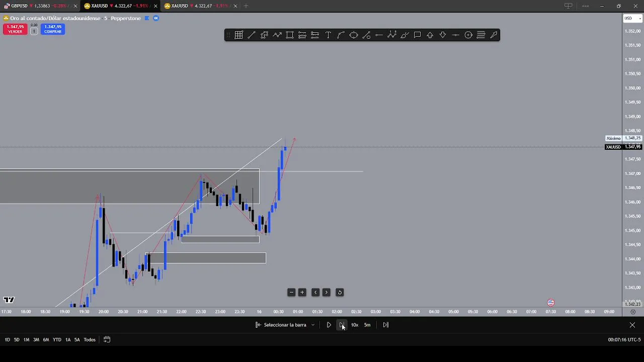Image resolution: width=644 pixels, height=362 pixels.
Task: Select the zigzag polyline tool
Action: (x=277, y=35)
